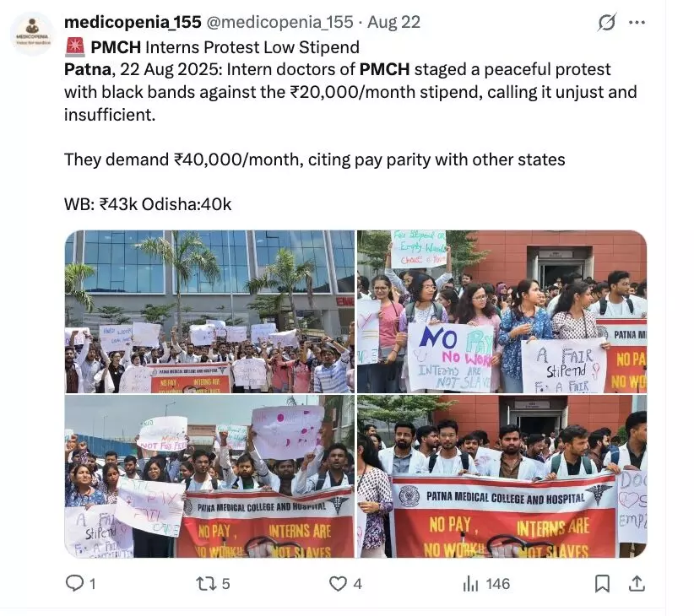
Task: Open medicopenia_155 display name link
Action: click(133, 22)
